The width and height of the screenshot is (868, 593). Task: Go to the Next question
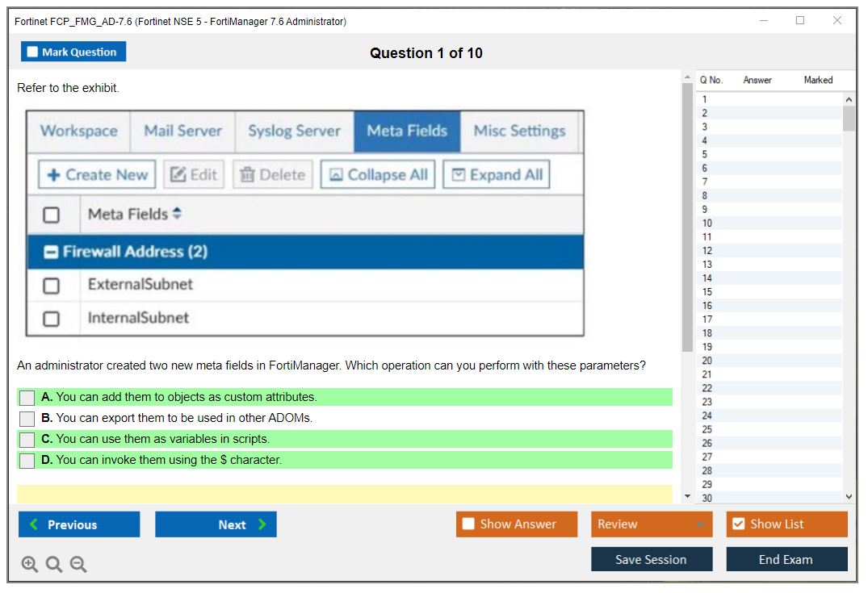coord(216,524)
